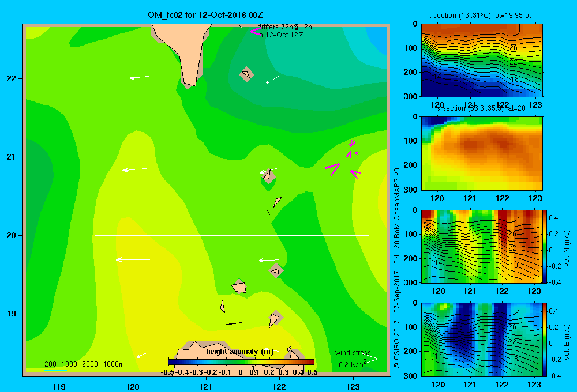This screenshot has width=577, height=392.
Task: Click the "vel. N (m/s)" axis label
Action: click(567, 248)
